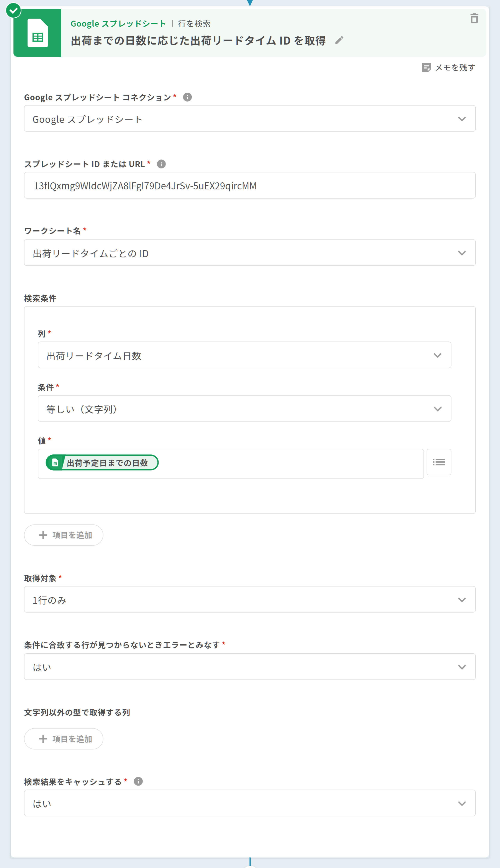500x868 pixels.
Task: Expand the error-when-no-row-found dropdown
Action: pyautogui.click(x=250, y=667)
